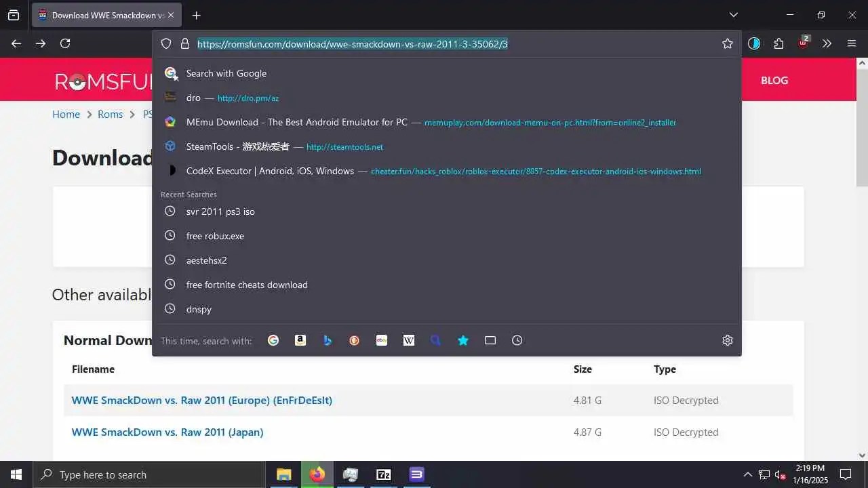This screenshot has width=868, height=488.
Task: Select the Download WWE Smackdown tab
Action: (x=106, y=15)
